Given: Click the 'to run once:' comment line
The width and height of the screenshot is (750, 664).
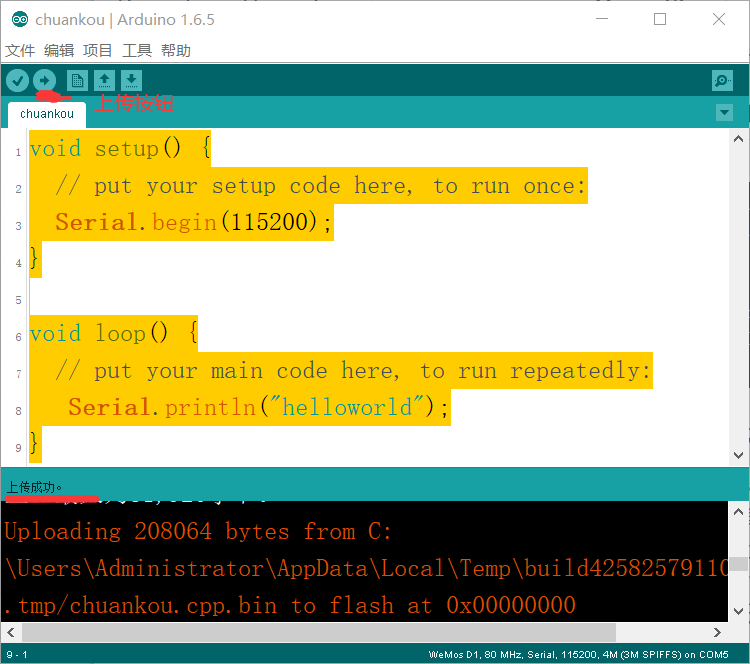Looking at the screenshot, I should pyautogui.click(x=320, y=186).
